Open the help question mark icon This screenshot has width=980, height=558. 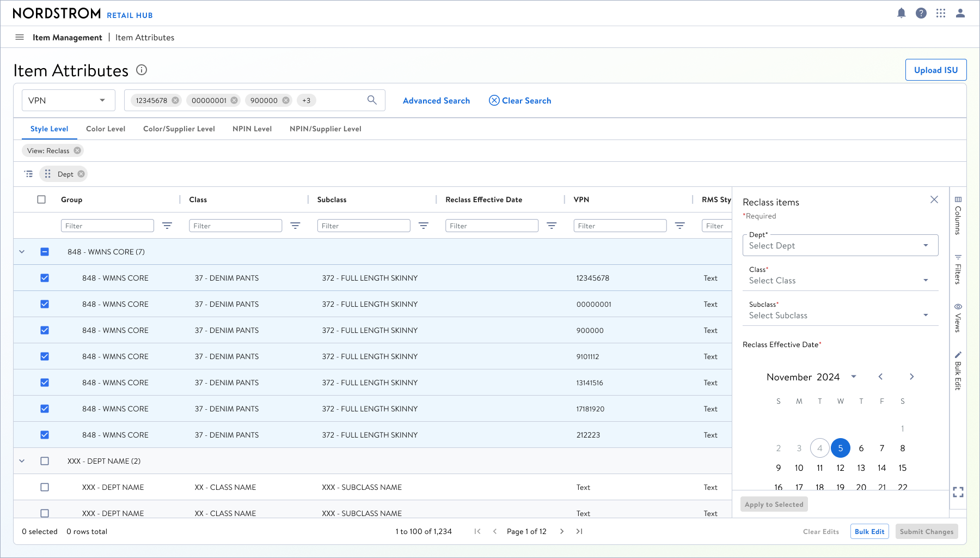coord(921,13)
